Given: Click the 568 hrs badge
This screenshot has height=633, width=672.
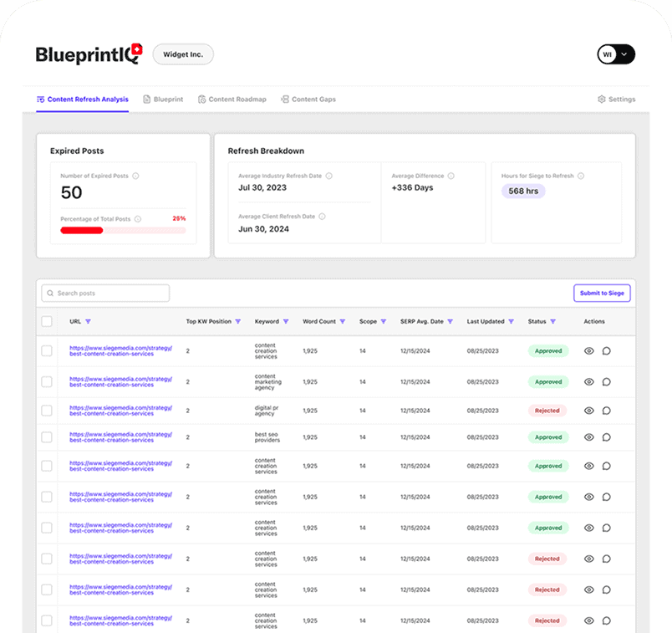Looking at the screenshot, I should 523,191.
